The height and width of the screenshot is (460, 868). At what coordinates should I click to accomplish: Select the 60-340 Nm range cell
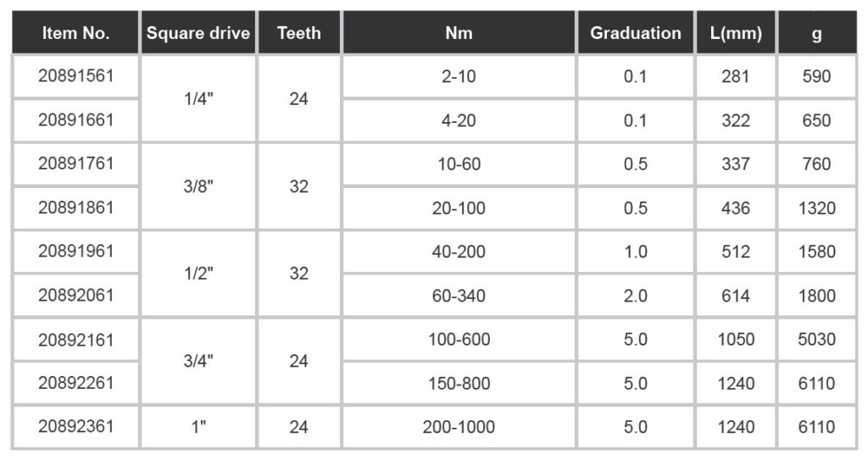click(x=459, y=295)
